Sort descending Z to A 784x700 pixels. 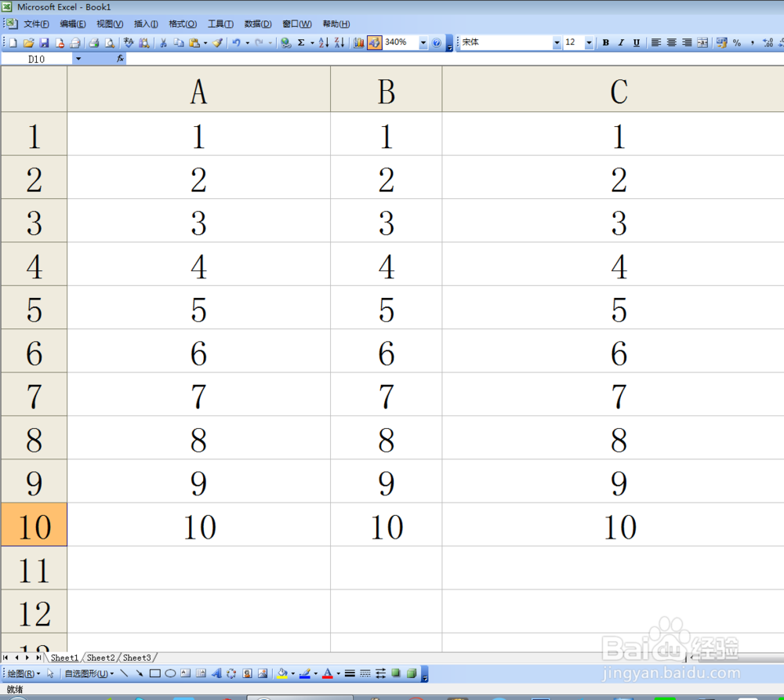[339, 43]
